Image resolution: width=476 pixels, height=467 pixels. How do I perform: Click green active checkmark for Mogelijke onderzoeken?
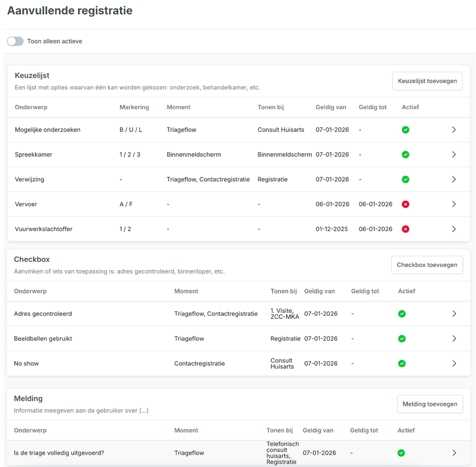tap(405, 130)
